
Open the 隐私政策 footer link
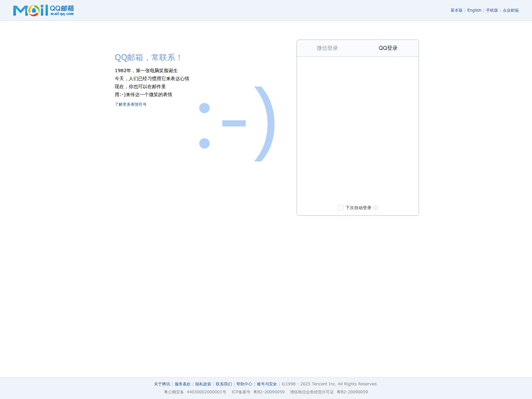point(203,384)
